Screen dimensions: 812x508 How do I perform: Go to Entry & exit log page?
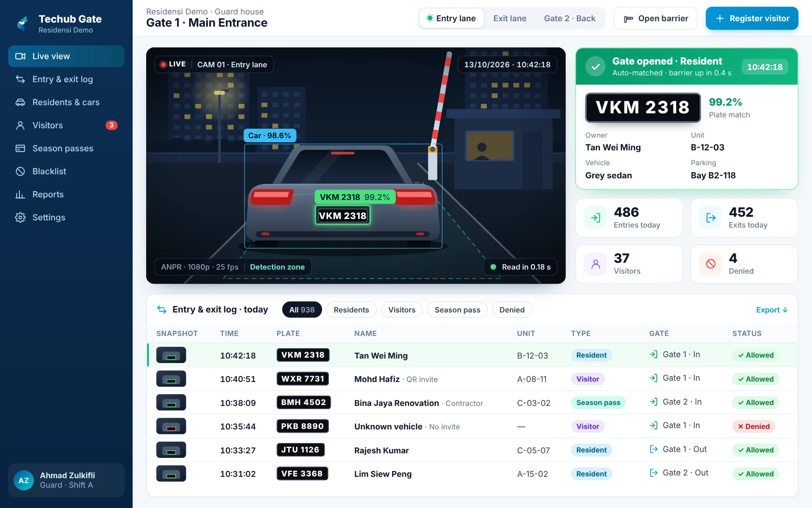pos(66,79)
